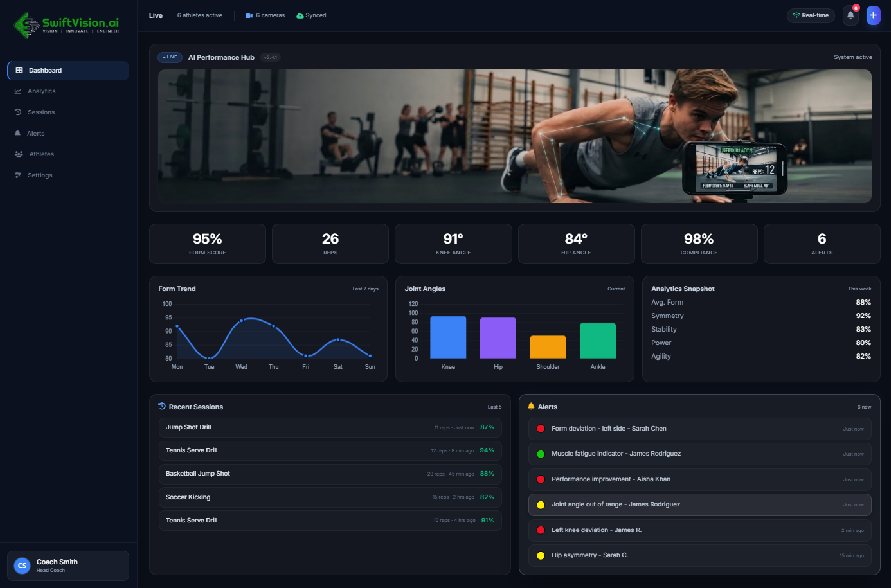
Task: Click the 6 athletes active status
Action: click(199, 15)
